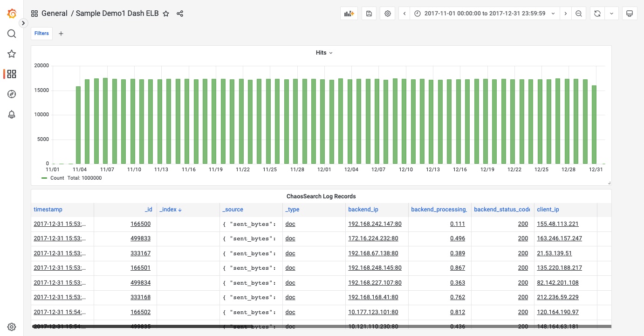The image size is (644, 336).
Task: Click the table horizontal scrollbar
Action: [322, 326]
